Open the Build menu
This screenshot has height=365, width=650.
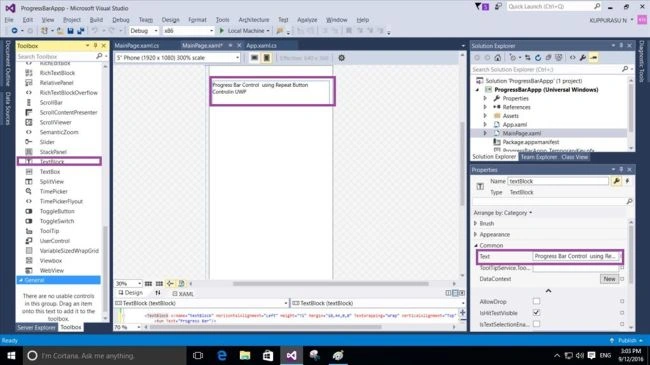point(96,20)
